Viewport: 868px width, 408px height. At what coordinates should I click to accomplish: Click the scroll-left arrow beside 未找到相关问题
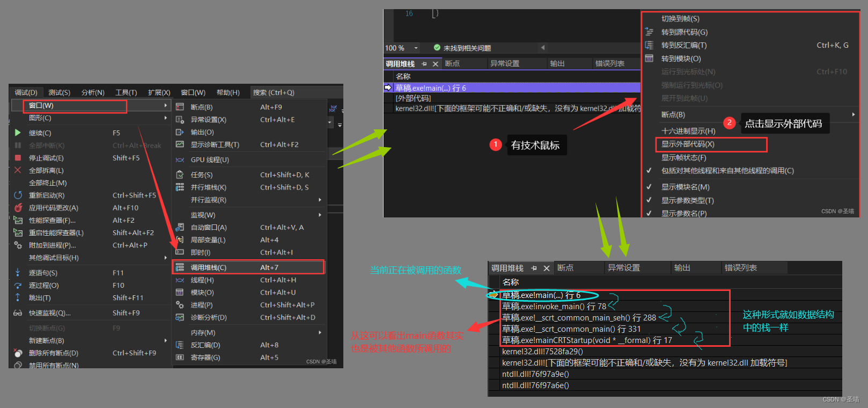(x=542, y=48)
